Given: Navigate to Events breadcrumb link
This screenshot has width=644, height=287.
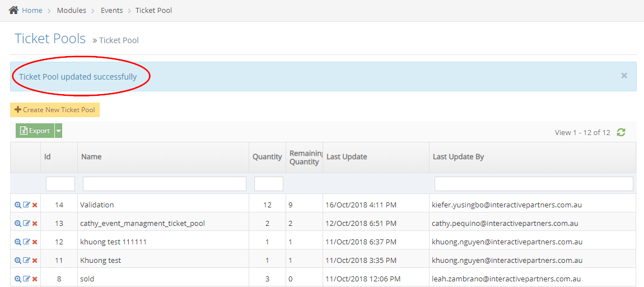Looking at the screenshot, I should click(113, 11).
